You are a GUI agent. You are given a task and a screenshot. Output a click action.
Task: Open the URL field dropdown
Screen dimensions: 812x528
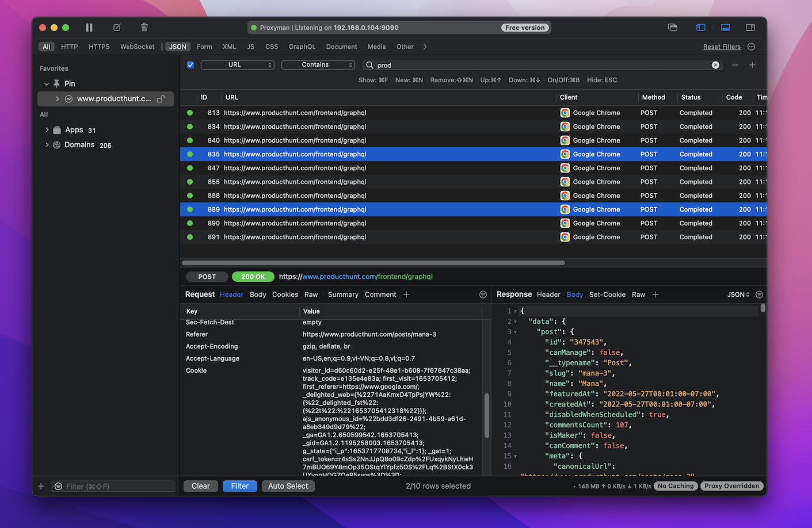click(x=238, y=65)
